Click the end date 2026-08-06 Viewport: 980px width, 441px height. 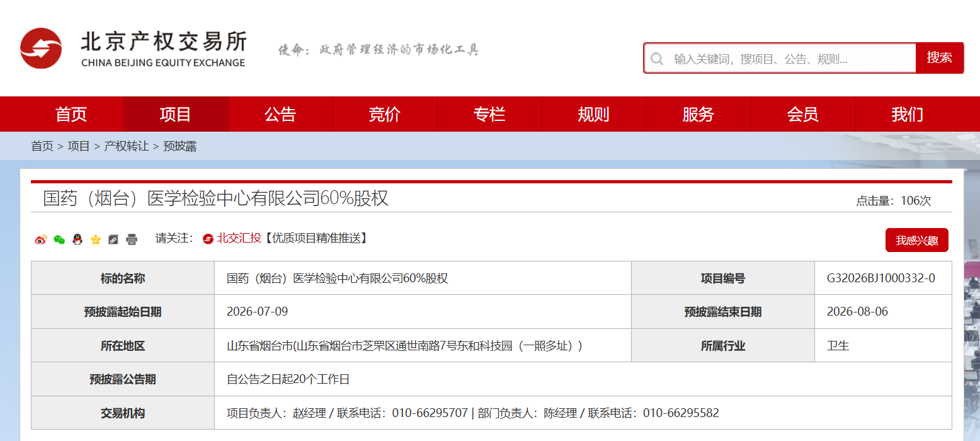tap(857, 312)
